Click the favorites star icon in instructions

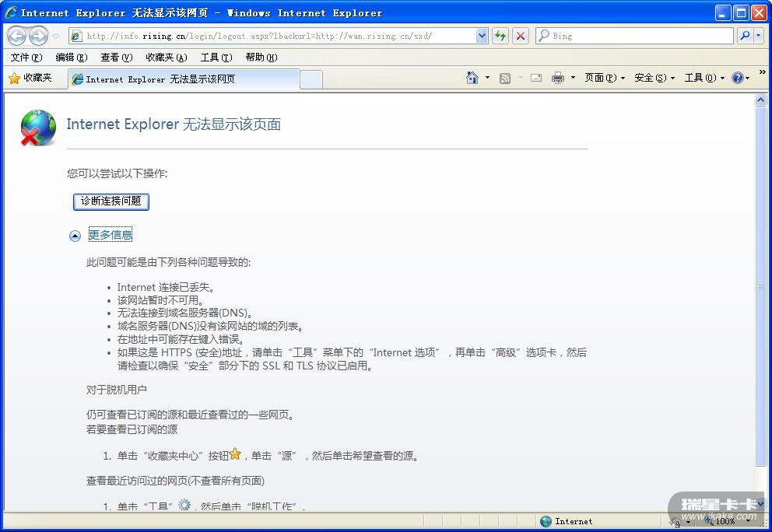coord(235,453)
